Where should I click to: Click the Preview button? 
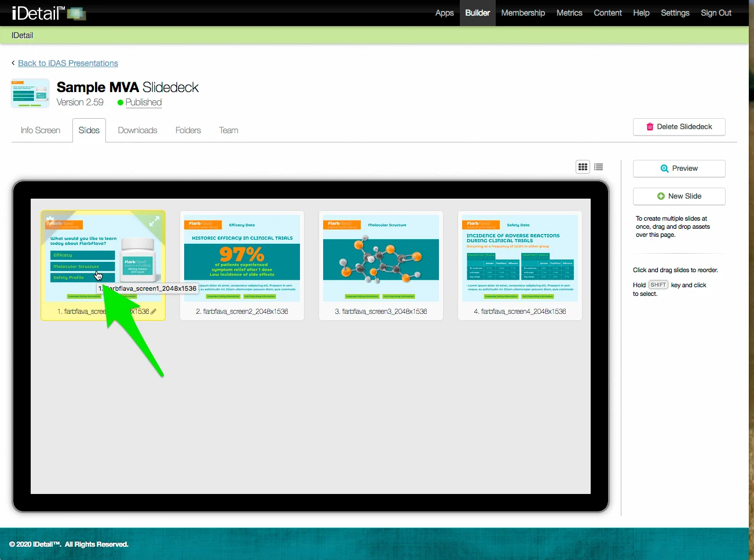pos(679,169)
